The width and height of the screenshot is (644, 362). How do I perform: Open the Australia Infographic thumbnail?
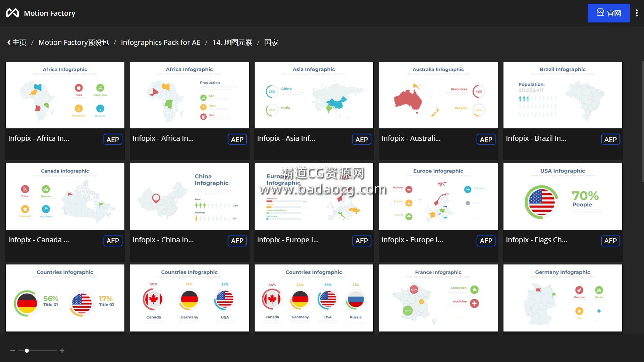438,95
